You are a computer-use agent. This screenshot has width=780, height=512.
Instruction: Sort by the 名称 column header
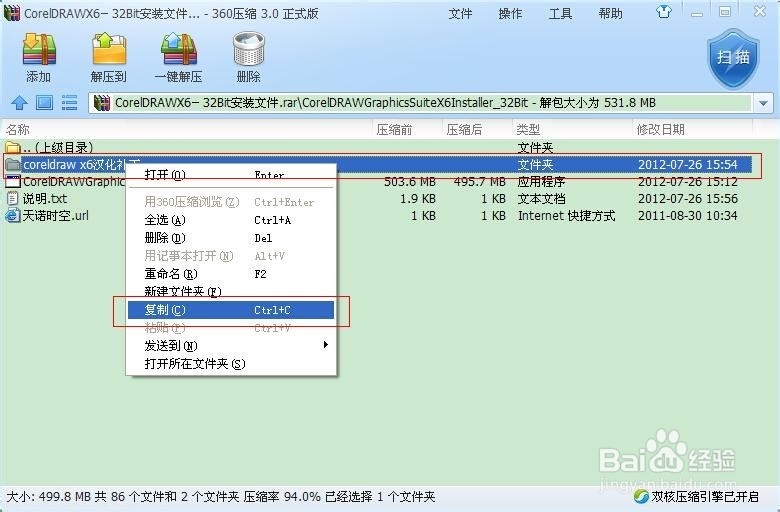click(187, 130)
